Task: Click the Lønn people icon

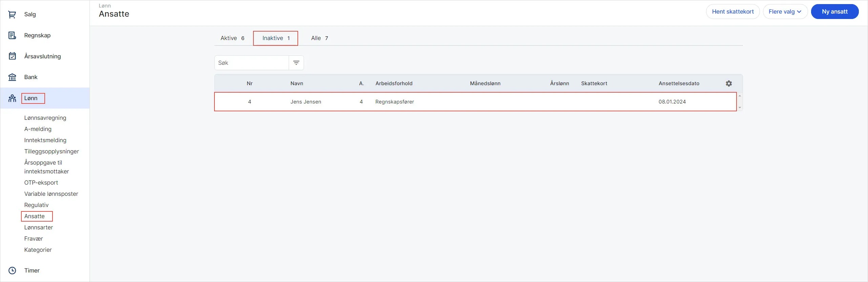Action: [x=12, y=98]
